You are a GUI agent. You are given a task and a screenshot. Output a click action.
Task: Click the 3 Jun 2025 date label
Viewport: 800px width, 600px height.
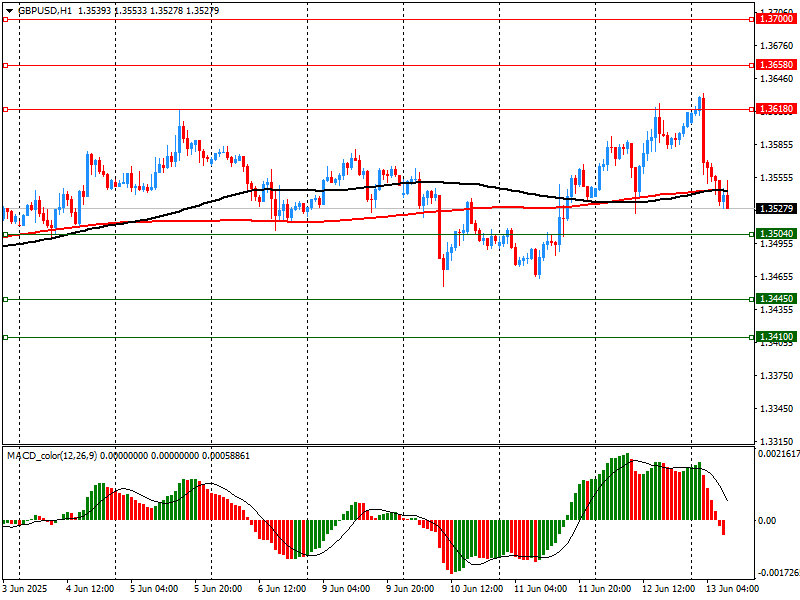coord(24,589)
